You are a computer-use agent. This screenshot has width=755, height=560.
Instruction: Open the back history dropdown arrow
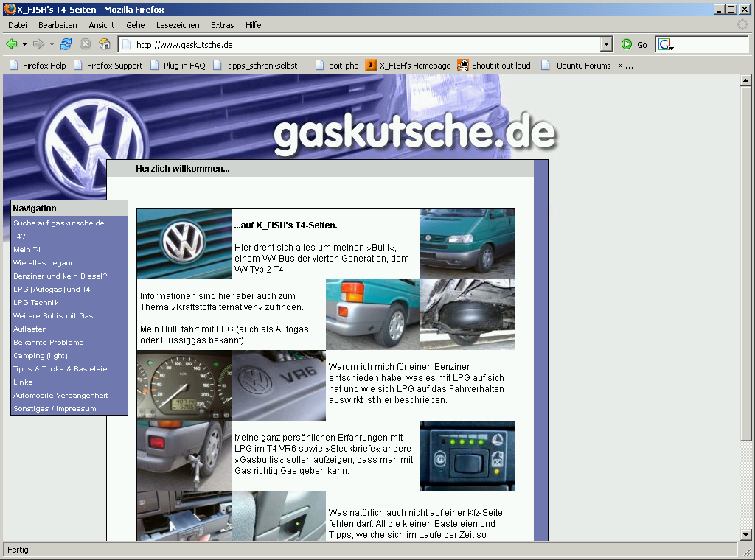(x=24, y=45)
